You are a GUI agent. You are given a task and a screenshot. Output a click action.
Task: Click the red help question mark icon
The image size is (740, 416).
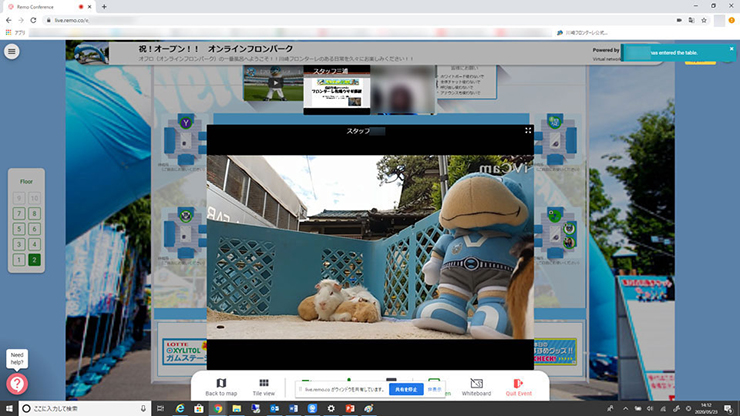pos(17,384)
